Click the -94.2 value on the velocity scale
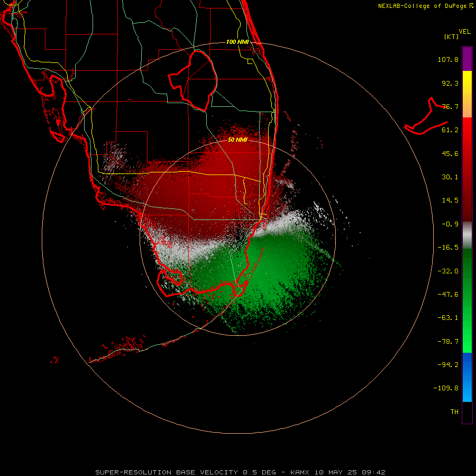Screen dimensions: 476x476 [x=448, y=364]
